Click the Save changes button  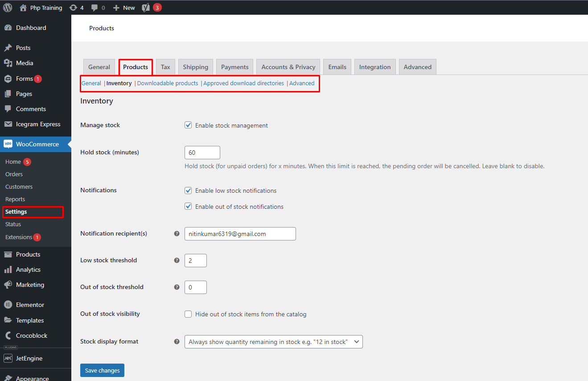pos(102,370)
